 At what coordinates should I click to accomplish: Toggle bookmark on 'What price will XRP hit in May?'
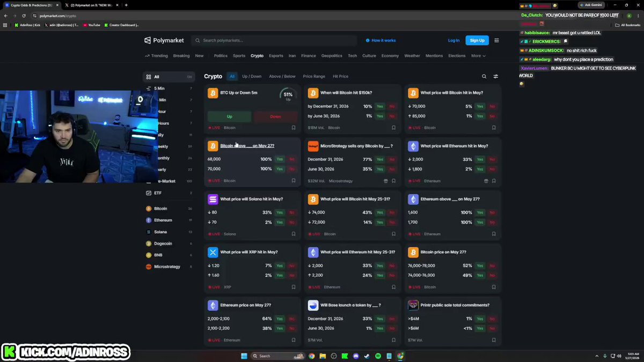point(294,287)
